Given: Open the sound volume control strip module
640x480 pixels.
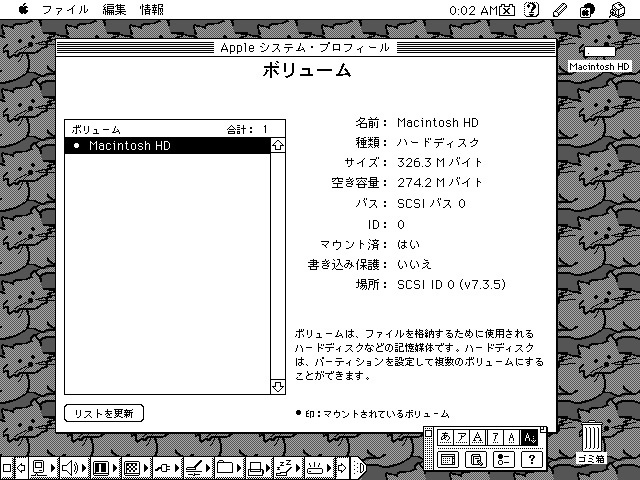Looking at the screenshot, I should [70, 468].
